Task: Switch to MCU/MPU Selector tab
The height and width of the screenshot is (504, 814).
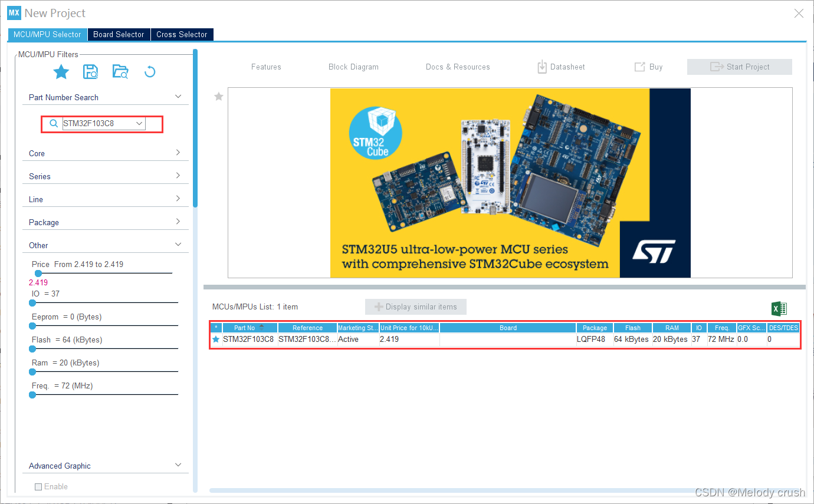Action: pos(48,34)
